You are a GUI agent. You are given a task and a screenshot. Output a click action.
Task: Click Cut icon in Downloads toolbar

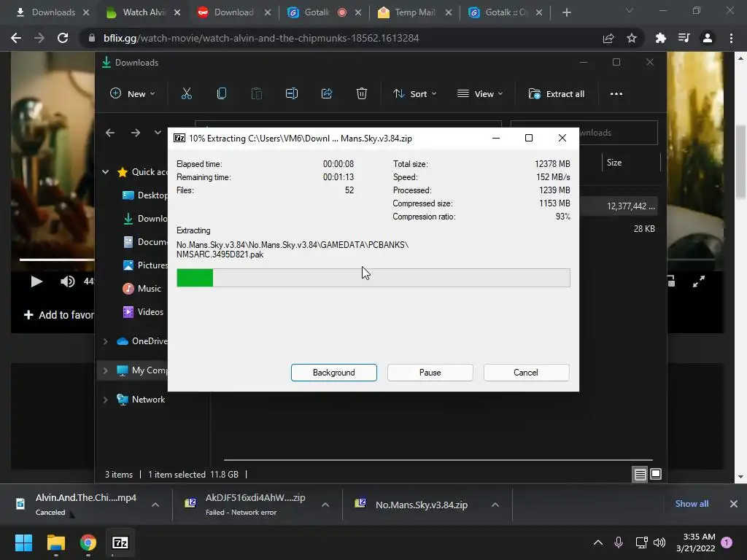point(186,94)
